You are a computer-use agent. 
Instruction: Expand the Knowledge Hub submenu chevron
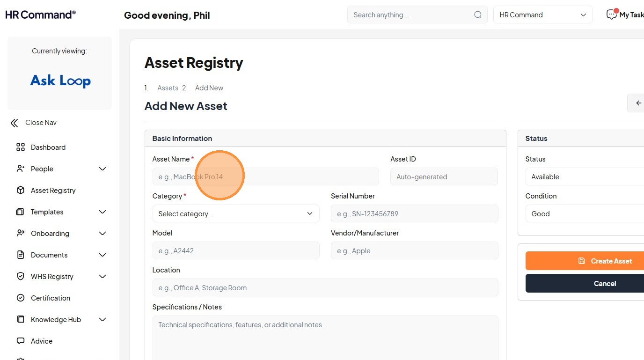tap(102, 320)
